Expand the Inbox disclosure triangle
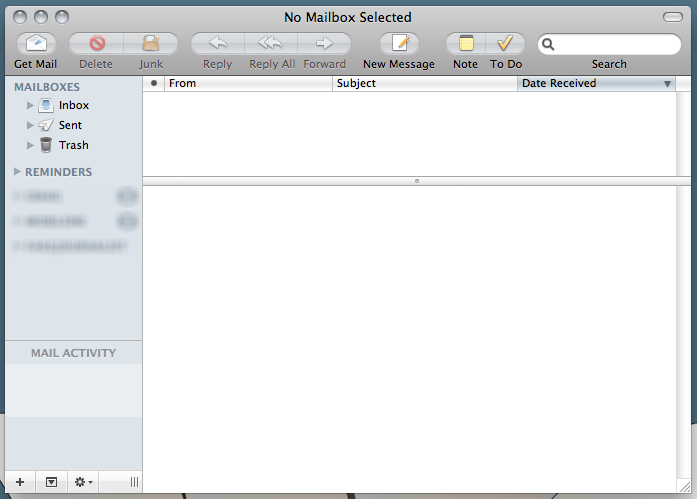Image resolution: width=697 pixels, height=499 pixels. pos(30,105)
